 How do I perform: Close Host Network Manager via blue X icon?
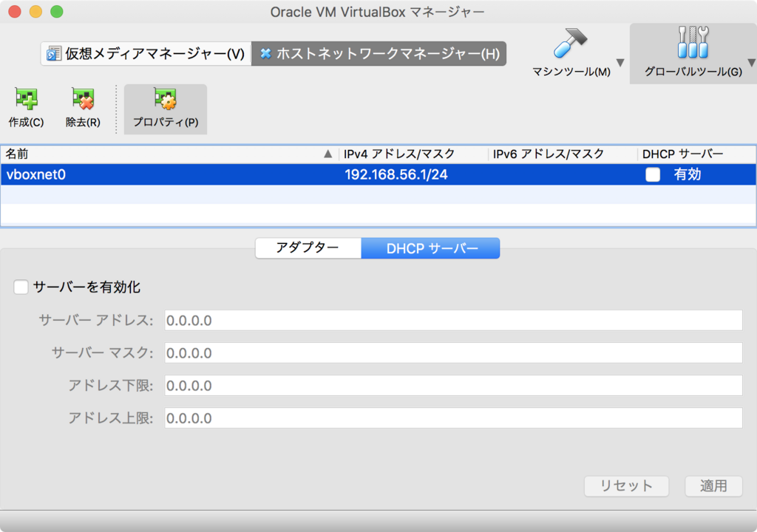(265, 54)
